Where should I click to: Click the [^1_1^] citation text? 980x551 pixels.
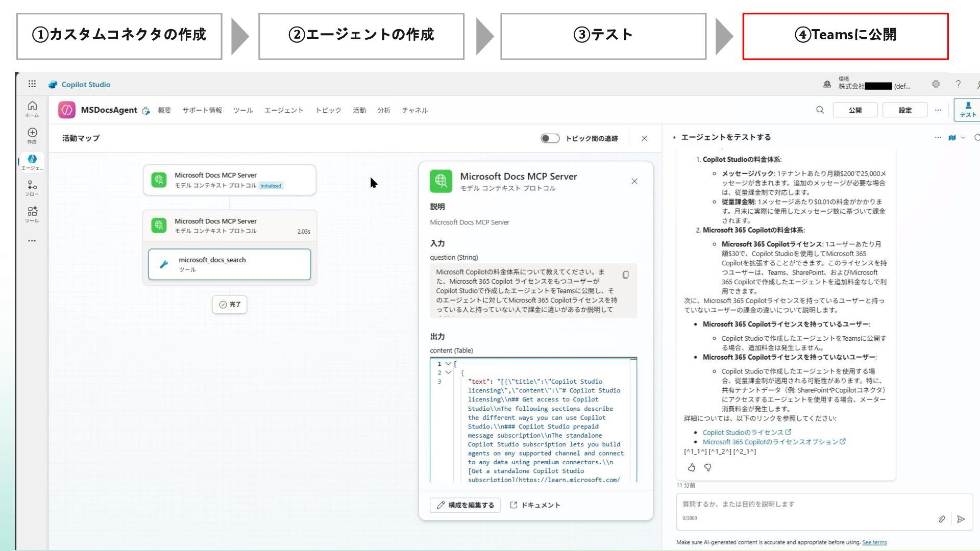[695, 452]
